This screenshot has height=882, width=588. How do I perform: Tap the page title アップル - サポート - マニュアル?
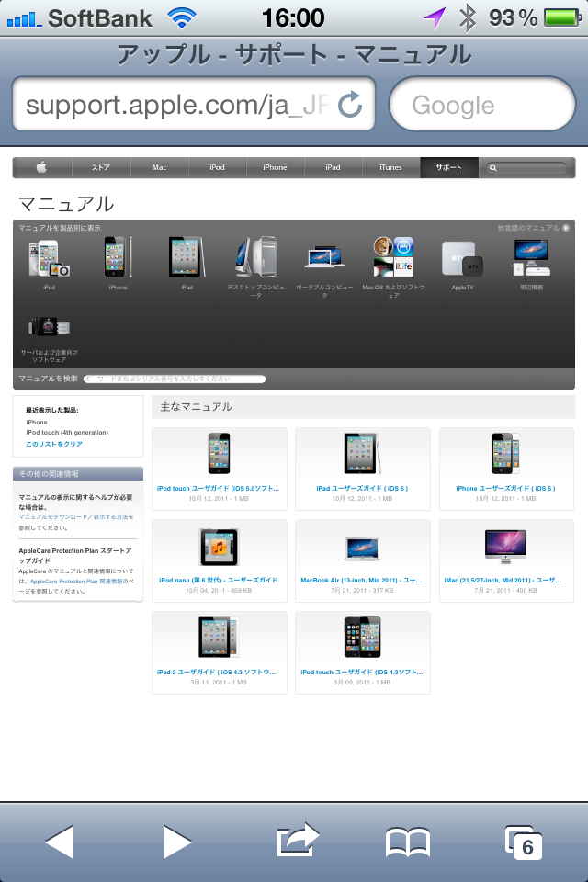294,54
